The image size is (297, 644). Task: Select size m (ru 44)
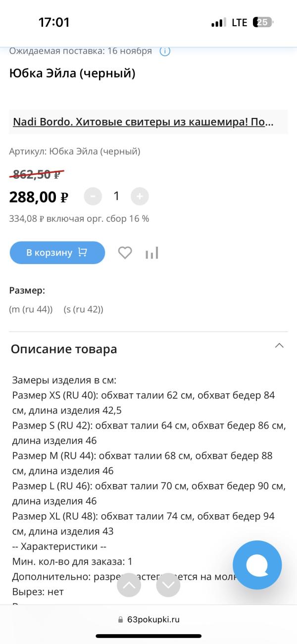click(x=31, y=309)
